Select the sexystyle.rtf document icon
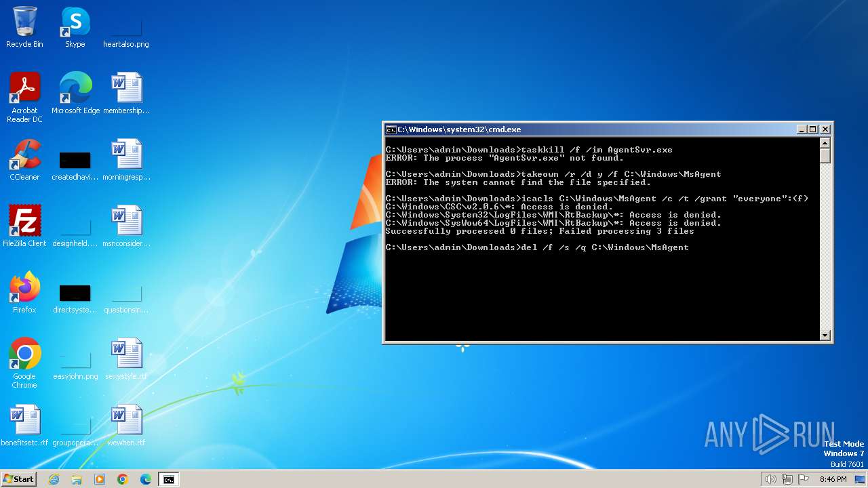The image size is (868, 488). [126, 359]
